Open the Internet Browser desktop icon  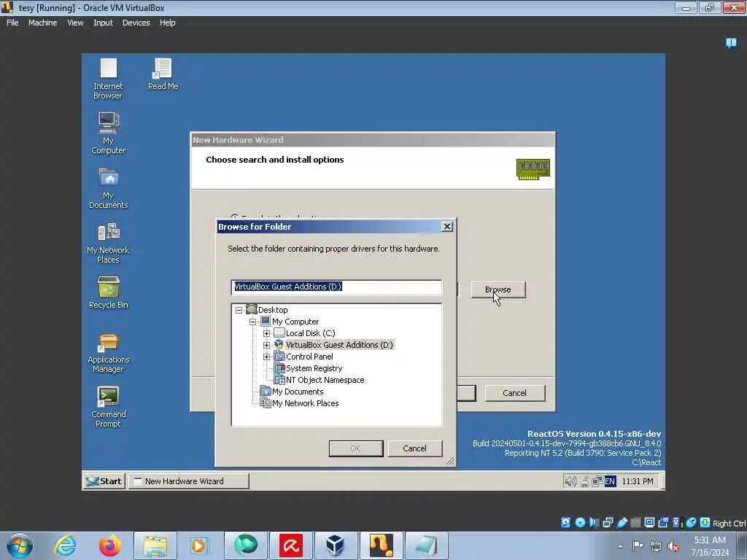point(108,79)
